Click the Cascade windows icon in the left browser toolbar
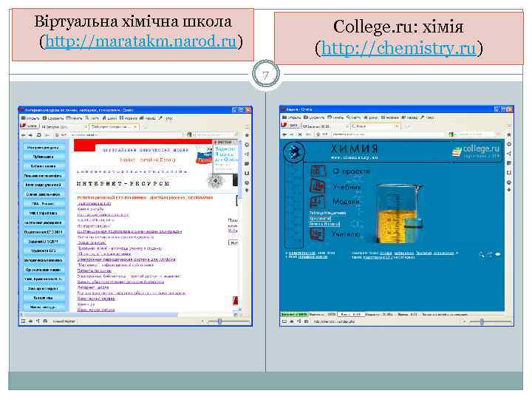532x399 pixels. pyautogui.click(x=142, y=118)
